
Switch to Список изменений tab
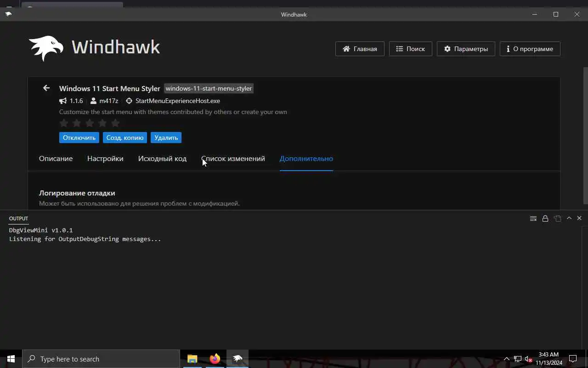(x=233, y=158)
